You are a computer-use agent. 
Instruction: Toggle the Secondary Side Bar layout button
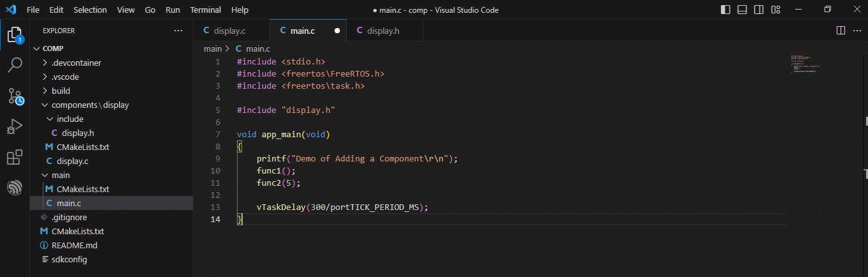[x=759, y=10]
